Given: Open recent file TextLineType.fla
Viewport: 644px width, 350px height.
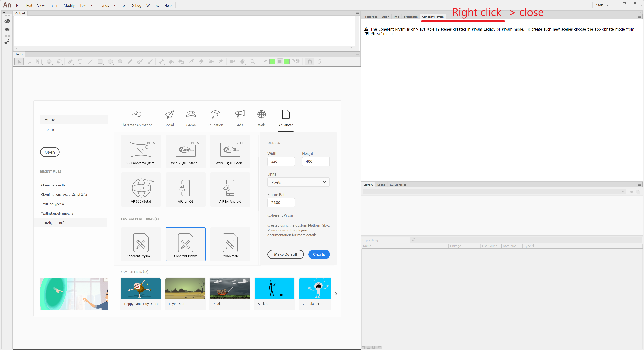Looking at the screenshot, I should 52,204.
